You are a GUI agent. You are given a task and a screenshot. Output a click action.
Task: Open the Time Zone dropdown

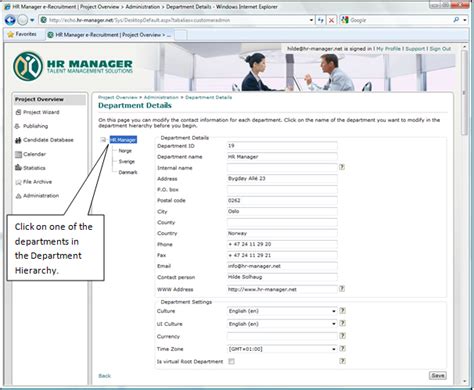pos(282,349)
